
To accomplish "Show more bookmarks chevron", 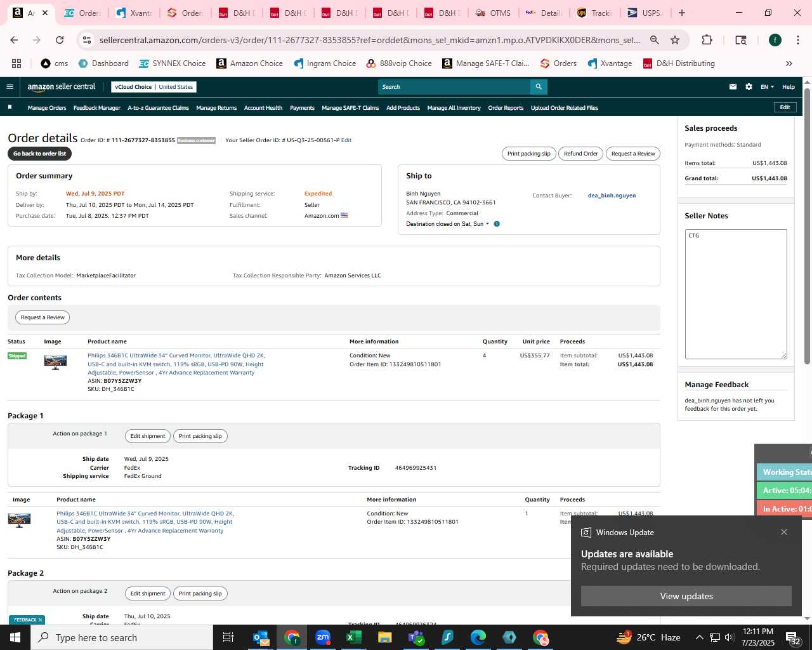I will tap(789, 63).
